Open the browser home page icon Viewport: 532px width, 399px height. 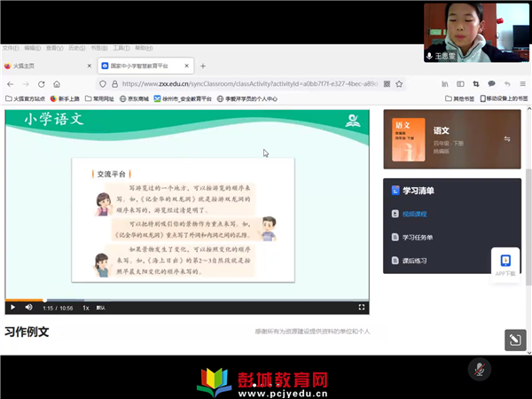(57, 84)
